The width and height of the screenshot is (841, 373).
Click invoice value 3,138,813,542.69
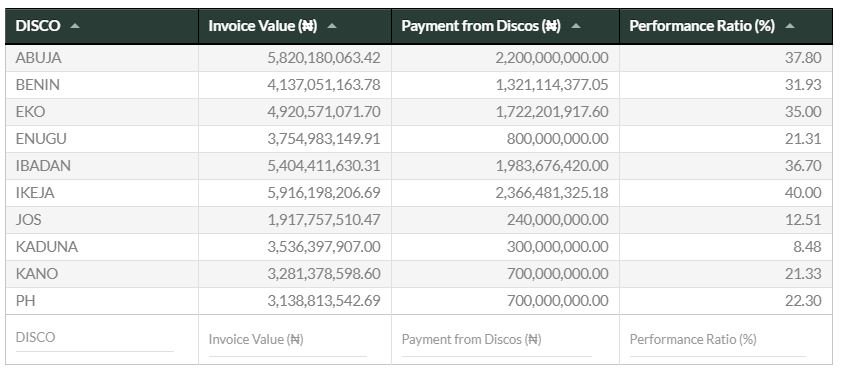[324, 301]
